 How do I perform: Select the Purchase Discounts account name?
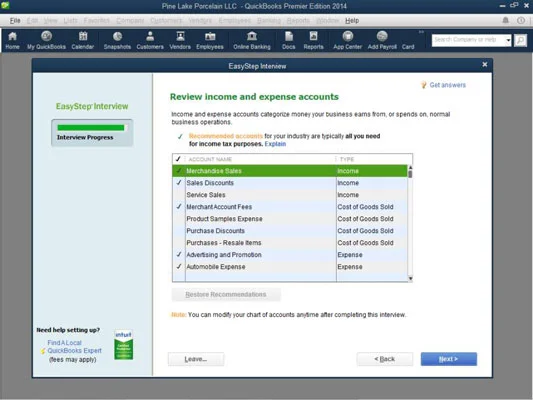(215, 231)
